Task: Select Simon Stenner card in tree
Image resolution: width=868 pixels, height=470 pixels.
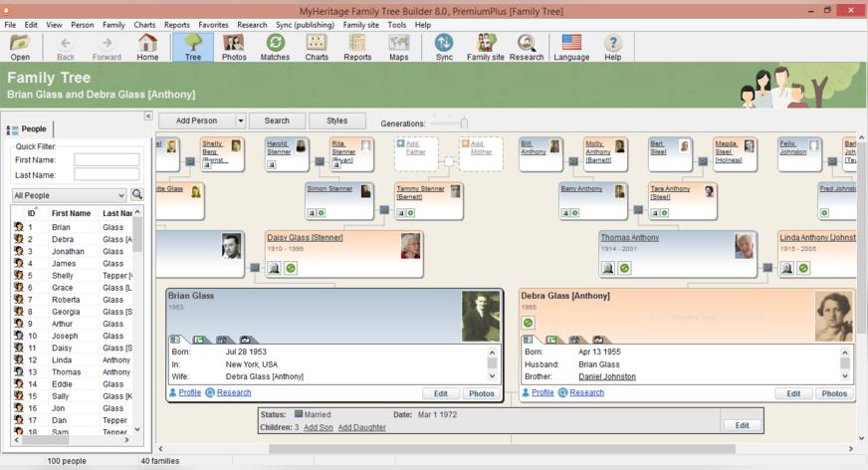Action: tap(339, 201)
